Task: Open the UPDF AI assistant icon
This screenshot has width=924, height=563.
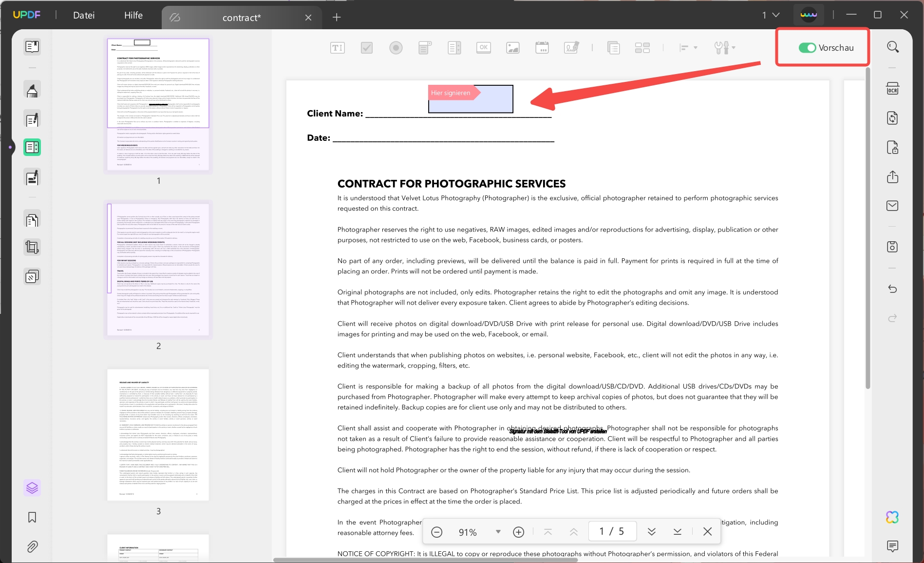Action: (x=892, y=517)
